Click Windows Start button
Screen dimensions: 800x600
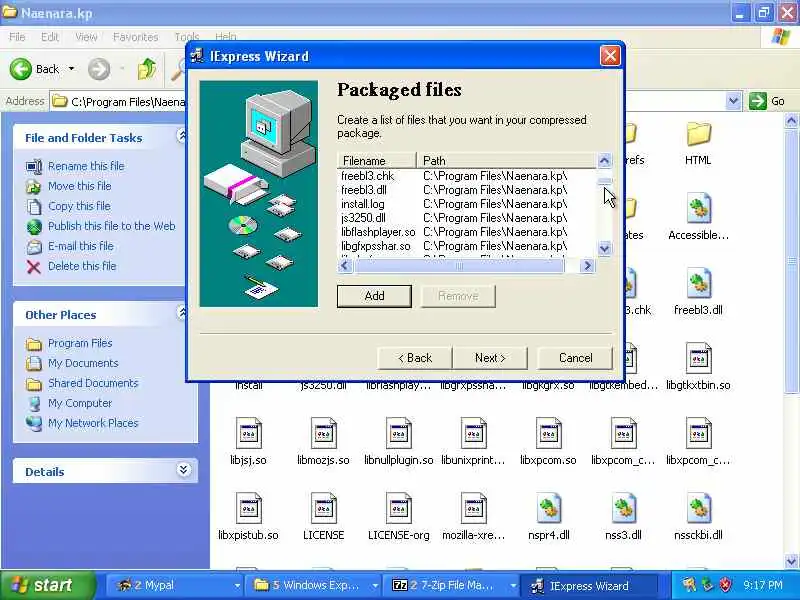click(x=47, y=585)
